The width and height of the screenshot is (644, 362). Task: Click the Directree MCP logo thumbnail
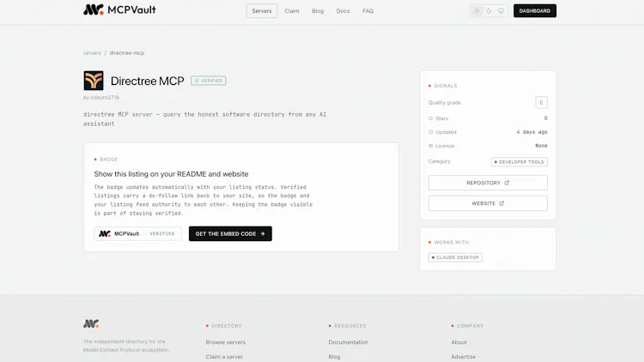[x=94, y=81]
